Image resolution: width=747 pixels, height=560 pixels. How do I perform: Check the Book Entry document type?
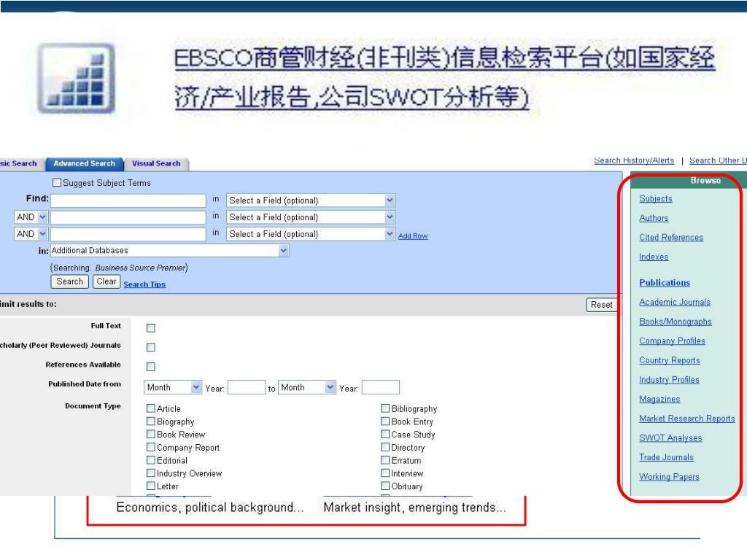[385, 421]
